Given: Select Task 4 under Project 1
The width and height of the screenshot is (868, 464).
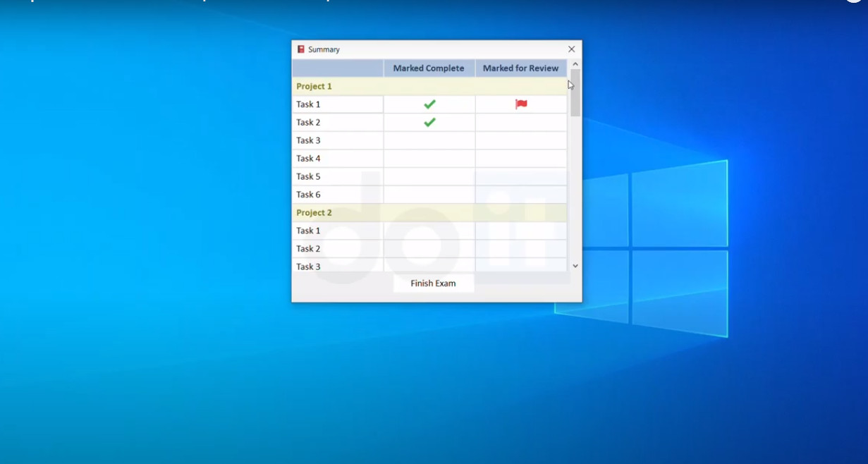Looking at the screenshot, I should (x=338, y=159).
